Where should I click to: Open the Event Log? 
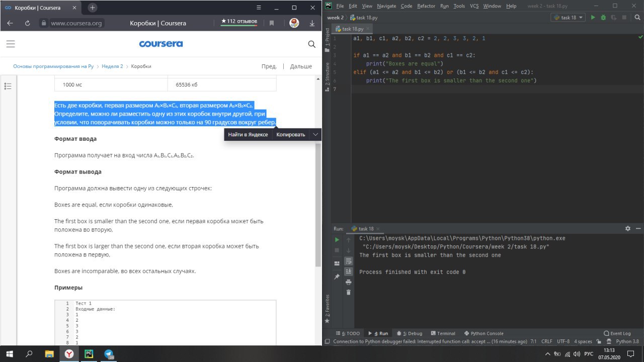tap(617, 333)
